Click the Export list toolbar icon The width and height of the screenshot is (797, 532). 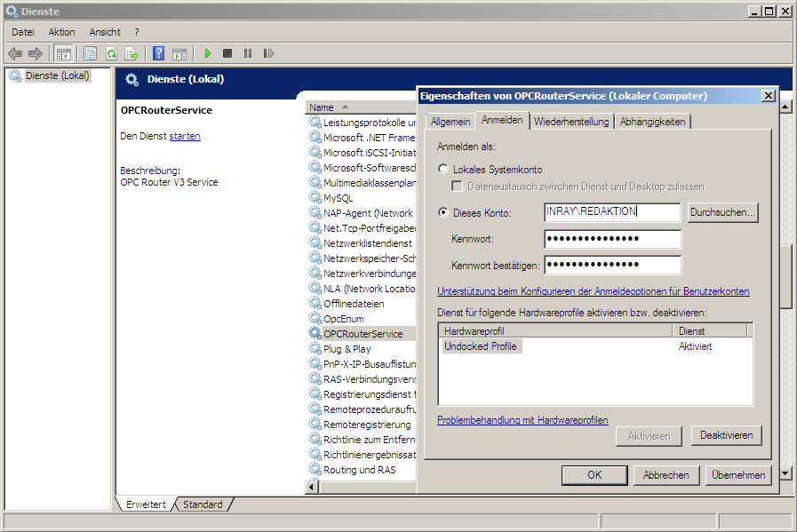pyautogui.click(x=132, y=53)
